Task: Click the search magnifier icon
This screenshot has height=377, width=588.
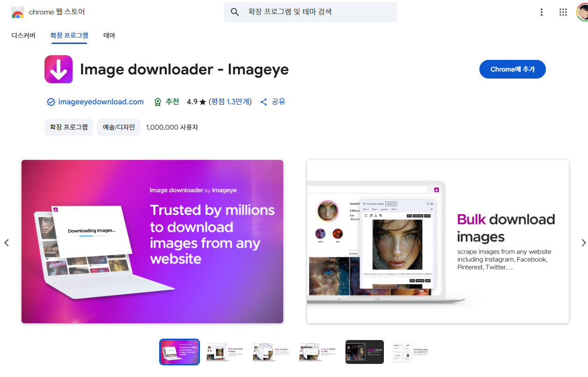Action: (235, 12)
